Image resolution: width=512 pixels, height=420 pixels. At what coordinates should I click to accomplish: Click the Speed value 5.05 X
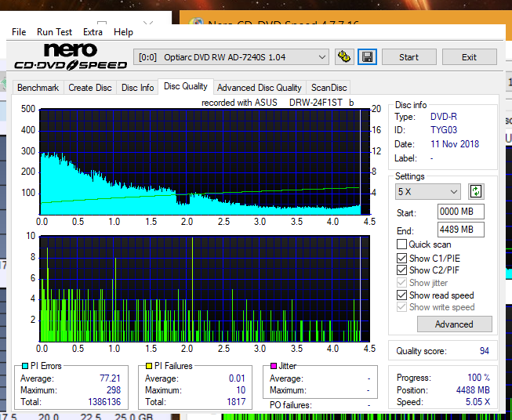point(478,402)
